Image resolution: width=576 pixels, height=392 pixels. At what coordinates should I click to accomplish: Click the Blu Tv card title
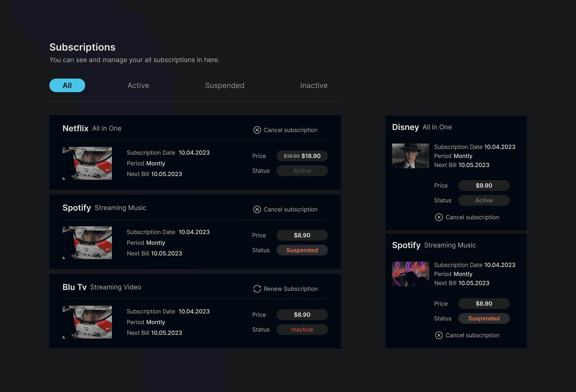[74, 287]
